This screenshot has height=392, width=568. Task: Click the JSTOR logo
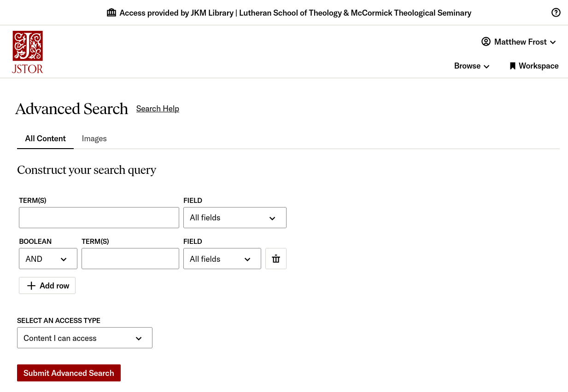[27, 52]
